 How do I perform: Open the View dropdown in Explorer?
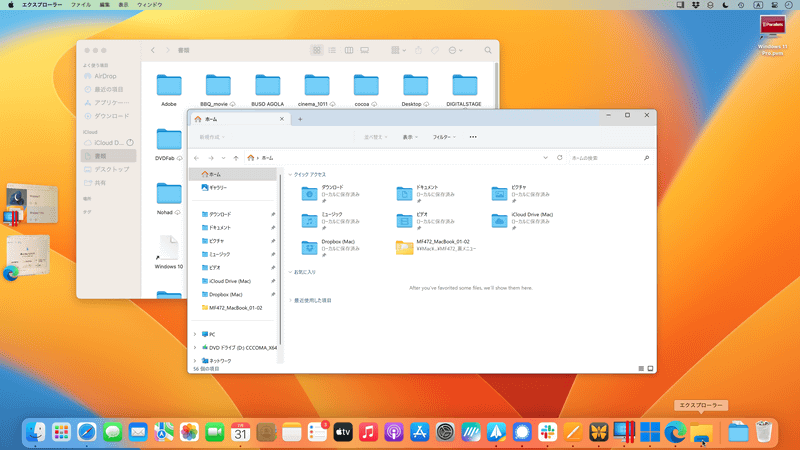[410, 137]
